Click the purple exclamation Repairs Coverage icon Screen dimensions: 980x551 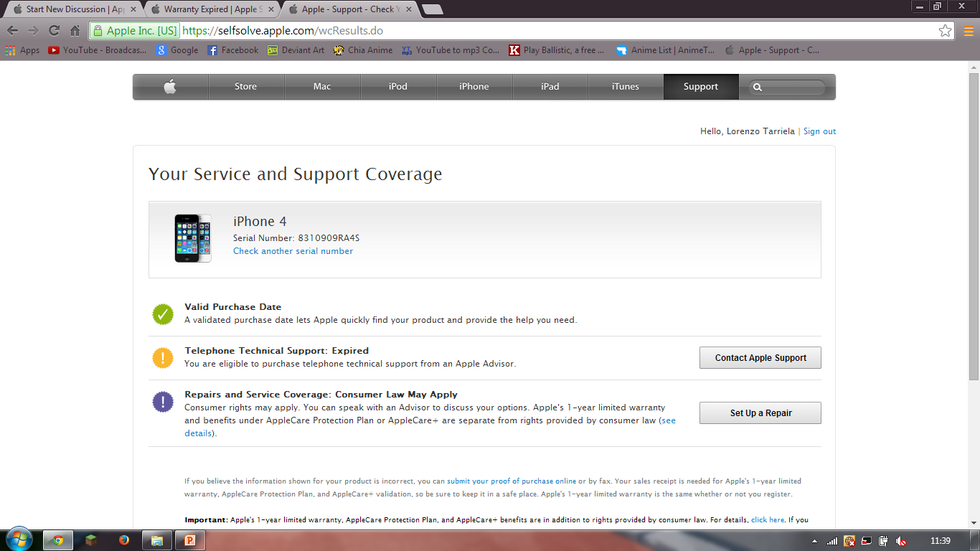pyautogui.click(x=163, y=401)
